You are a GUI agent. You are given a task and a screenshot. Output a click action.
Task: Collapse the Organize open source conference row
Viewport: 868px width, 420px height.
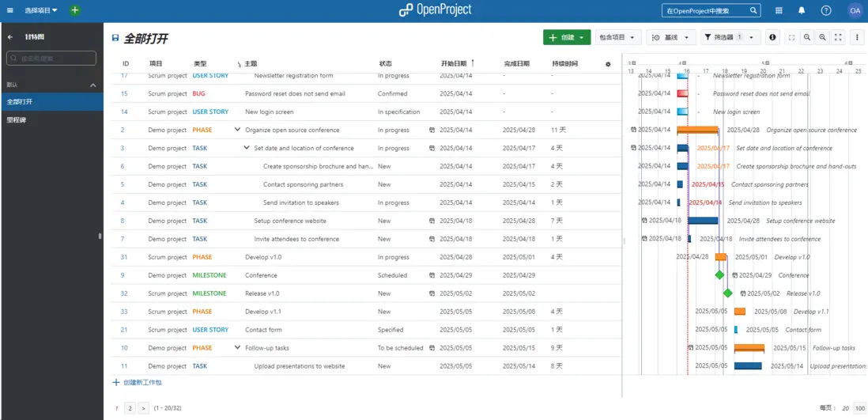pos(237,130)
